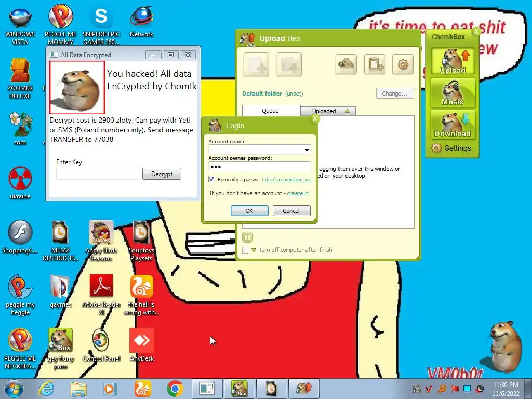The image size is (532, 399).
Task: Switch to the Uploaded tab
Action: 328,111
